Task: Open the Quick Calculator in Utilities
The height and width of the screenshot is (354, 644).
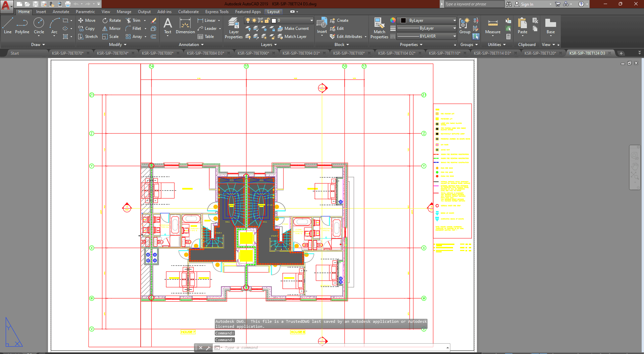Action: coord(508,37)
